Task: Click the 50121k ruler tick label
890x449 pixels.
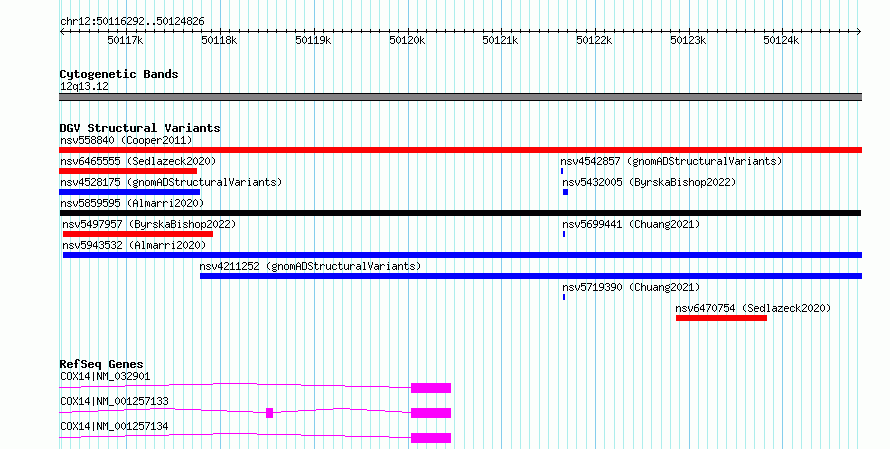Action: click(x=500, y=40)
